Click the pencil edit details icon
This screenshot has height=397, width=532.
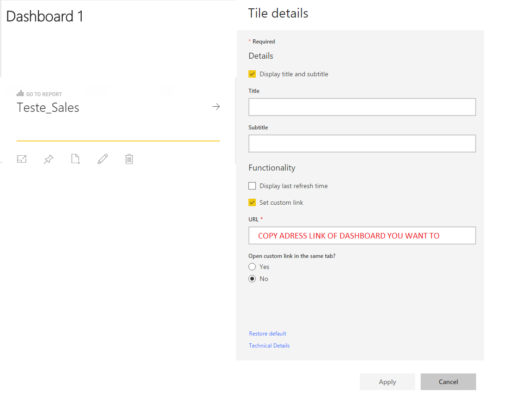coord(103,159)
